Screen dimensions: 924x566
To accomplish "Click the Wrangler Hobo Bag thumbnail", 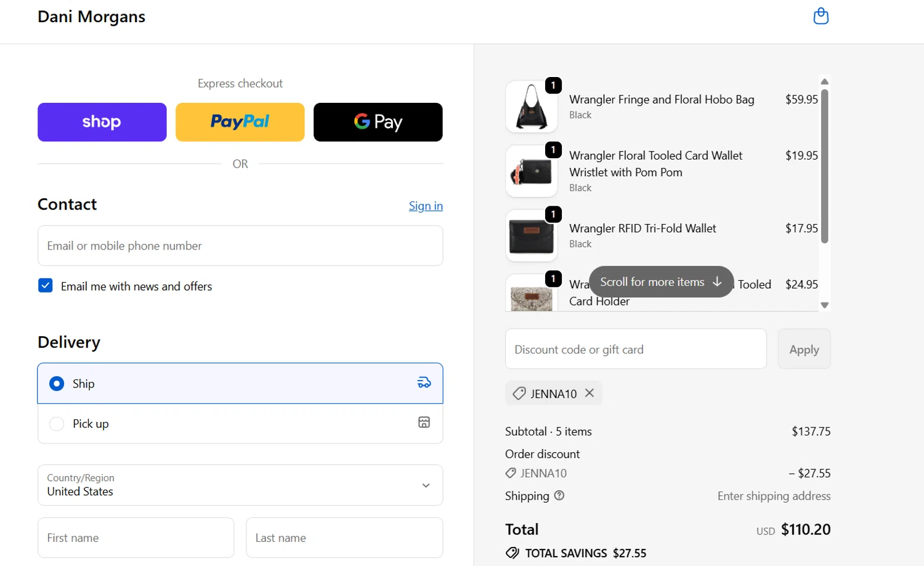I will coord(531,107).
